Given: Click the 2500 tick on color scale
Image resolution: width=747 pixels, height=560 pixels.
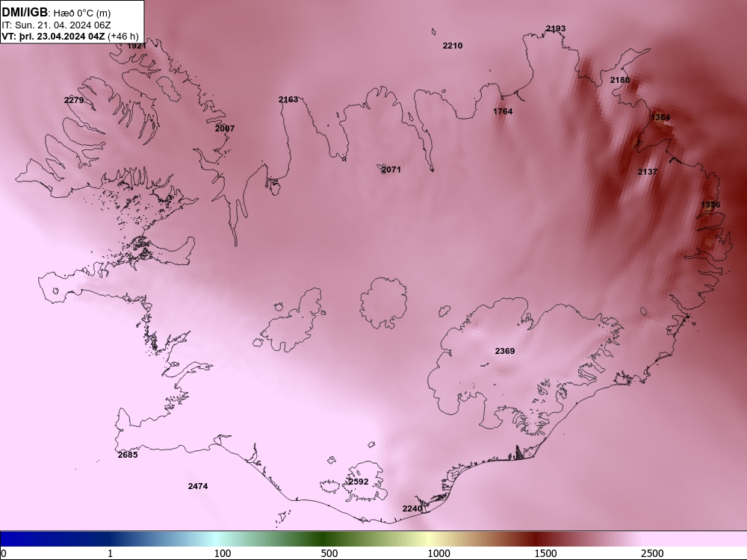Looking at the screenshot, I should coord(652,553).
